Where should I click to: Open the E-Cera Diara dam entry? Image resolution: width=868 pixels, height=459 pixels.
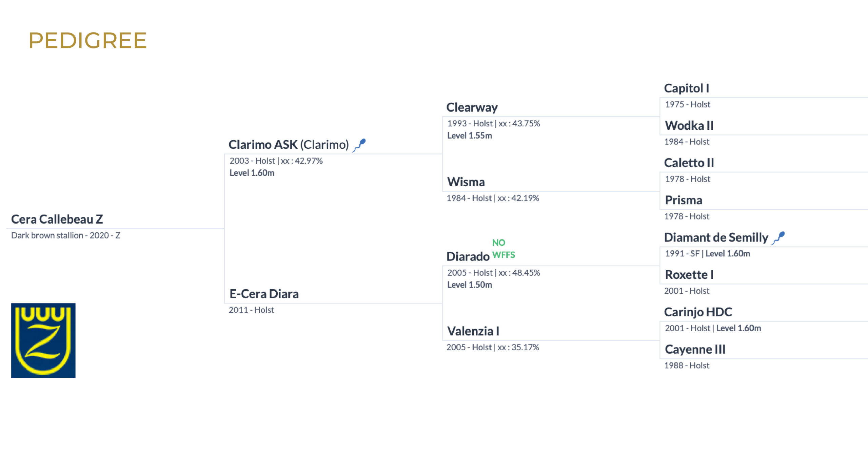[x=264, y=294]
